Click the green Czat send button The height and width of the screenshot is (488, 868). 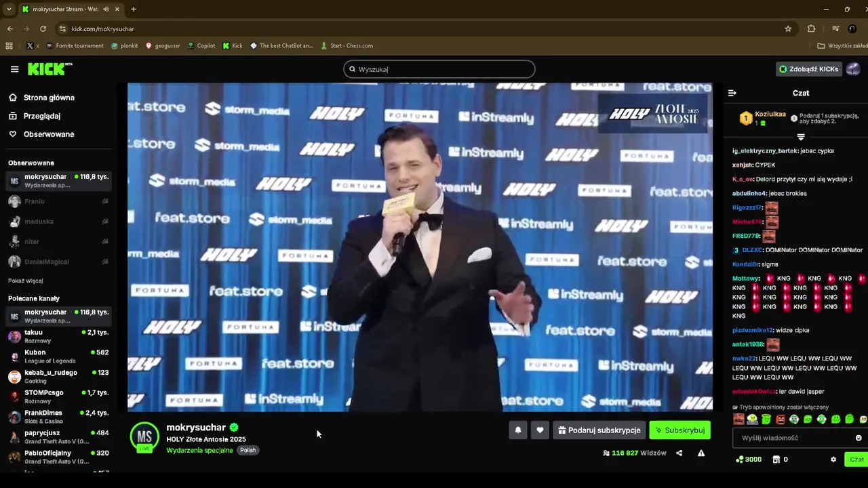(x=856, y=460)
